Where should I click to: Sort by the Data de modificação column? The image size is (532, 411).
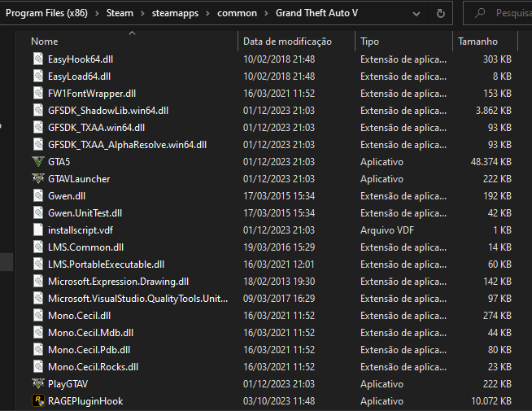pyautogui.click(x=287, y=41)
